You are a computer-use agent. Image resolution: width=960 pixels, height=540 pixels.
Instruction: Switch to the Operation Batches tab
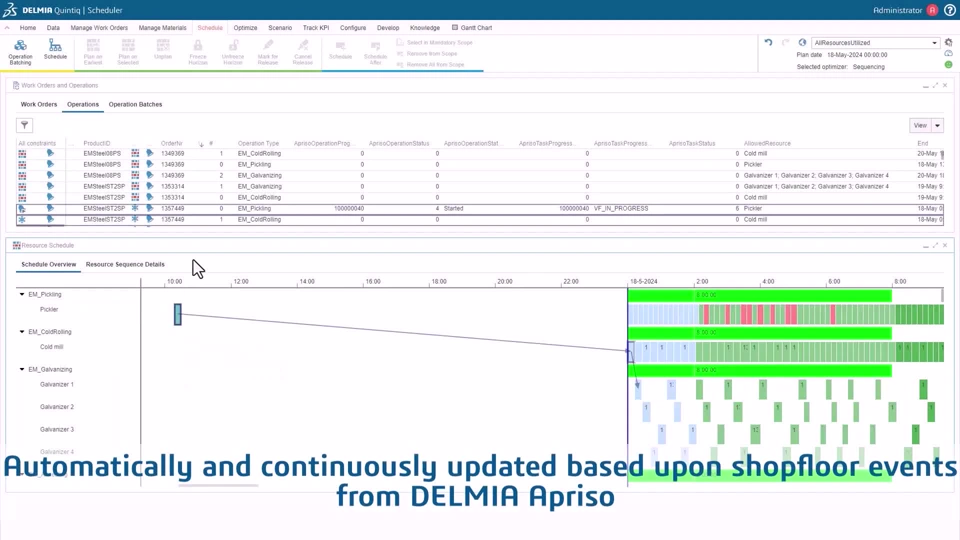click(135, 104)
